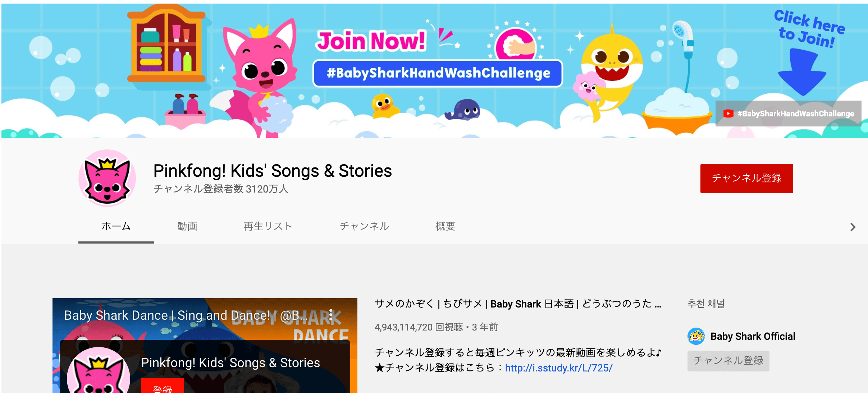Open the 概要 tab
The image size is (868, 393).
(446, 226)
